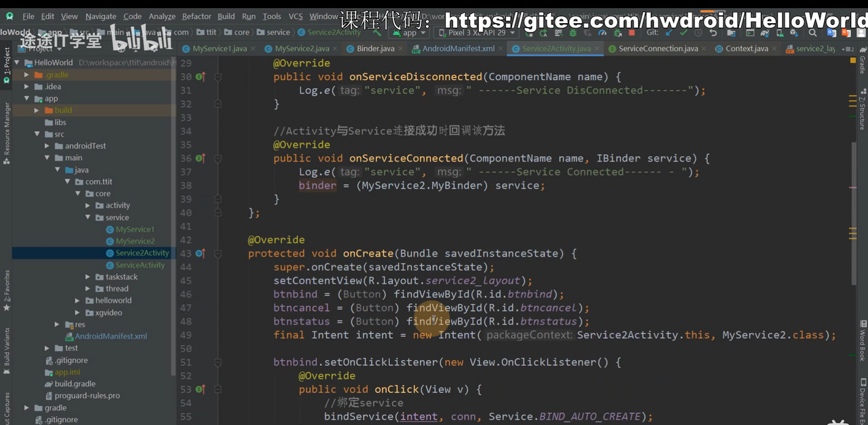The width and height of the screenshot is (868, 425).
Task: Expand the taskstack package node
Action: [x=89, y=277]
